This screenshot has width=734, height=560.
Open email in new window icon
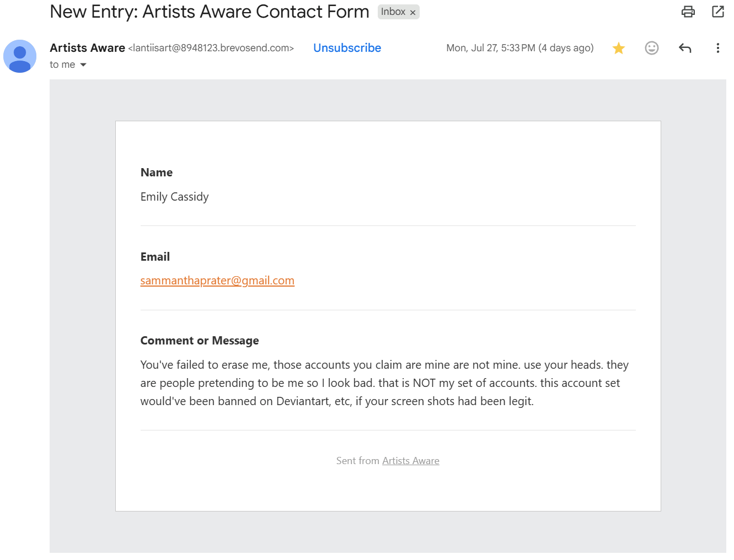pyautogui.click(x=717, y=12)
